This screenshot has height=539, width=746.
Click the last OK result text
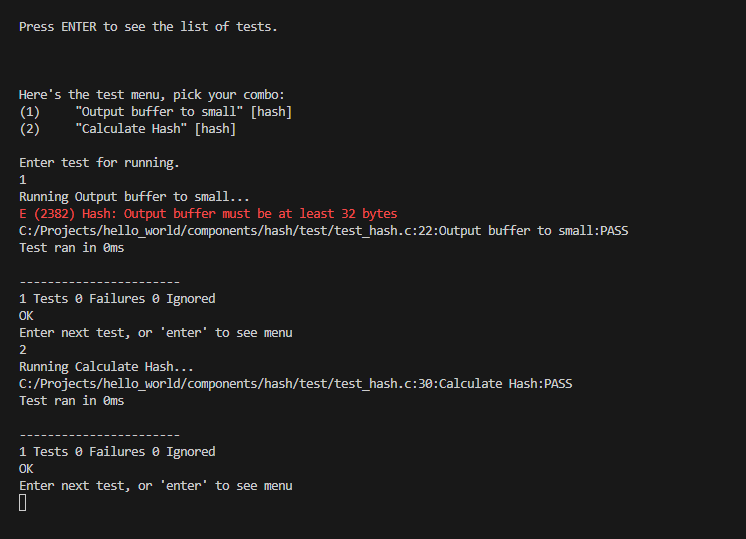click(x=26, y=469)
